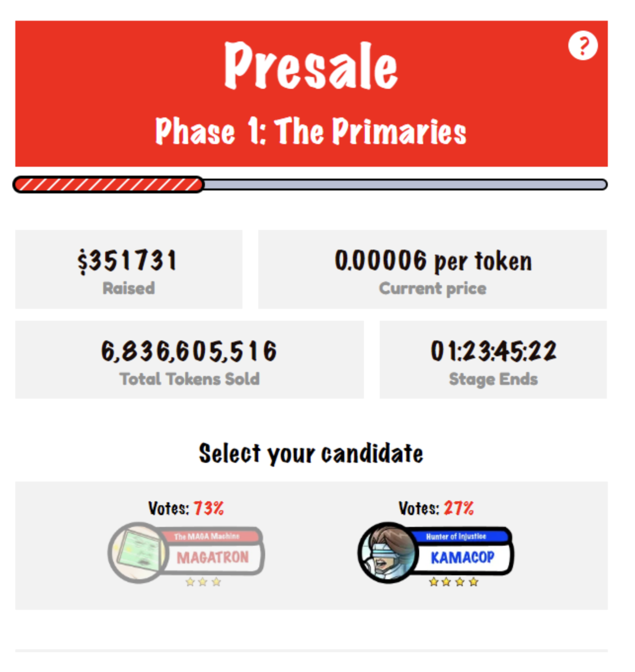The width and height of the screenshot is (635, 672).
Task: Click the Magatron avatar portrait
Action: pos(138,552)
